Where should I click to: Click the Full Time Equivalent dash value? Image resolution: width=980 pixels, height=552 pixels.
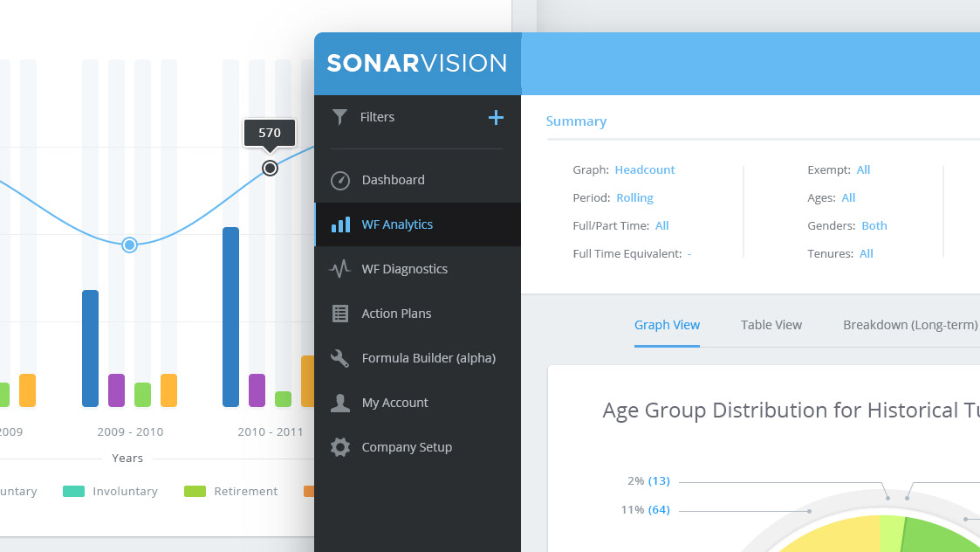689,254
